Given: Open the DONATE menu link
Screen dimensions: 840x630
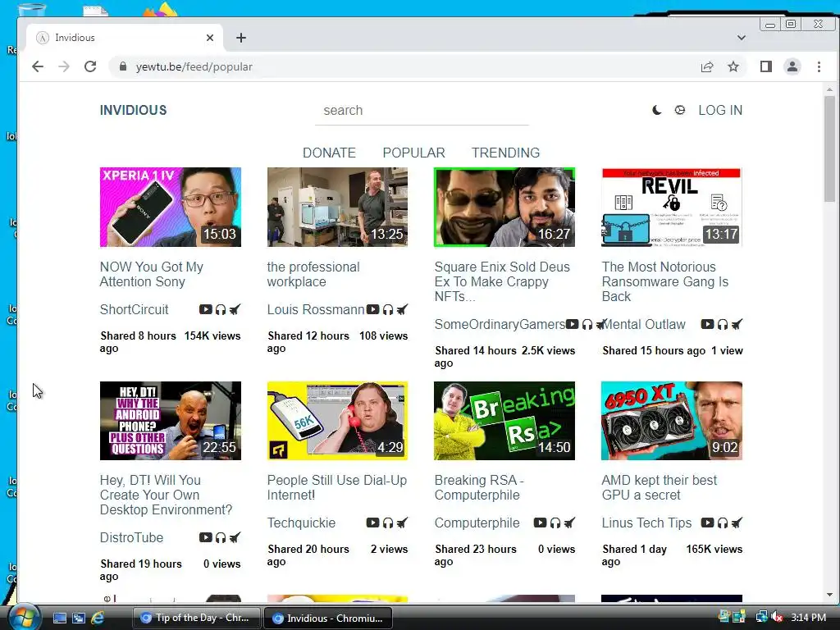Looking at the screenshot, I should point(329,153).
